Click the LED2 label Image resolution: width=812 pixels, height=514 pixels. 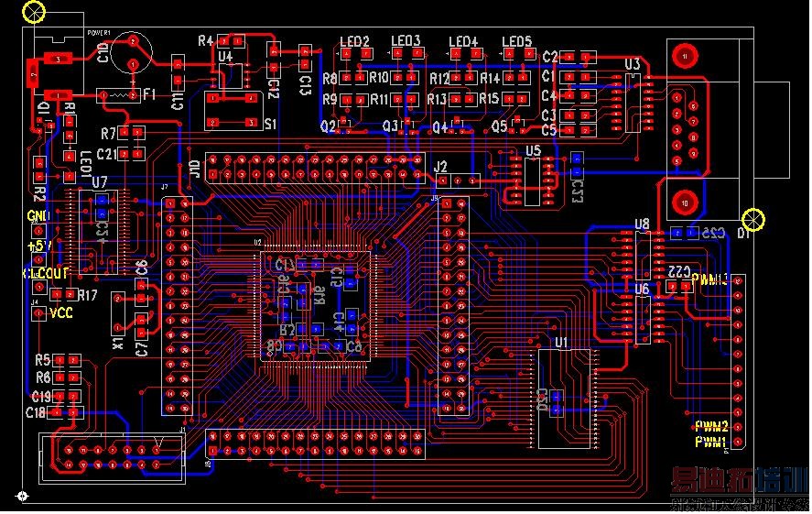(354, 41)
